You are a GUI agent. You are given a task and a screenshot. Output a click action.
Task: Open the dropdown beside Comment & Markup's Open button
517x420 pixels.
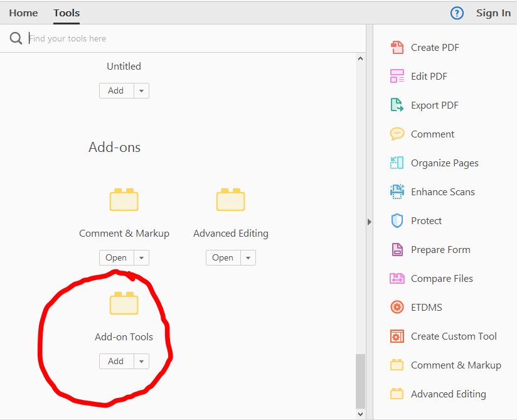click(x=141, y=257)
